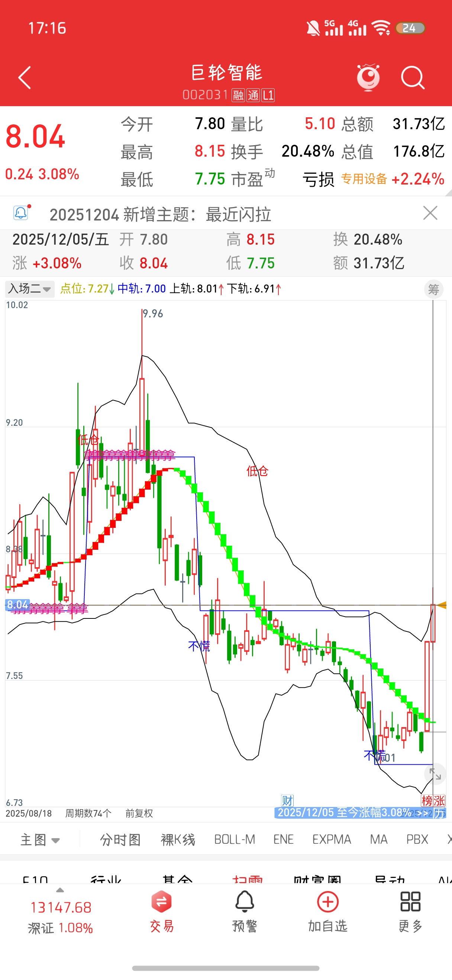
Task: Toggle the 筹 chip distribution button
Action: [x=434, y=290]
